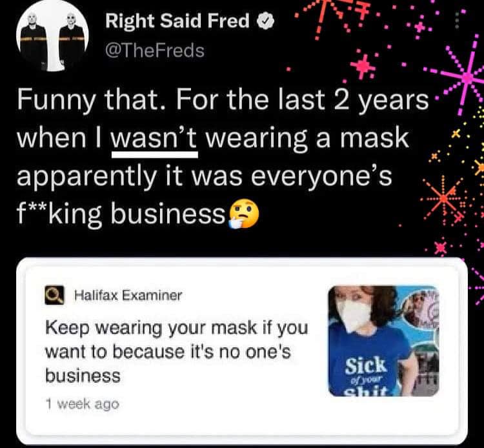Click the word "business" in the article headline
The width and height of the screenshot is (484, 448).
pyautogui.click(x=83, y=376)
